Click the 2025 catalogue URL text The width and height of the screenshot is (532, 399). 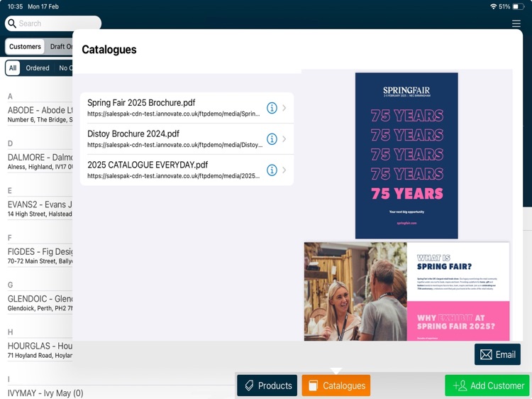[x=174, y=176]
